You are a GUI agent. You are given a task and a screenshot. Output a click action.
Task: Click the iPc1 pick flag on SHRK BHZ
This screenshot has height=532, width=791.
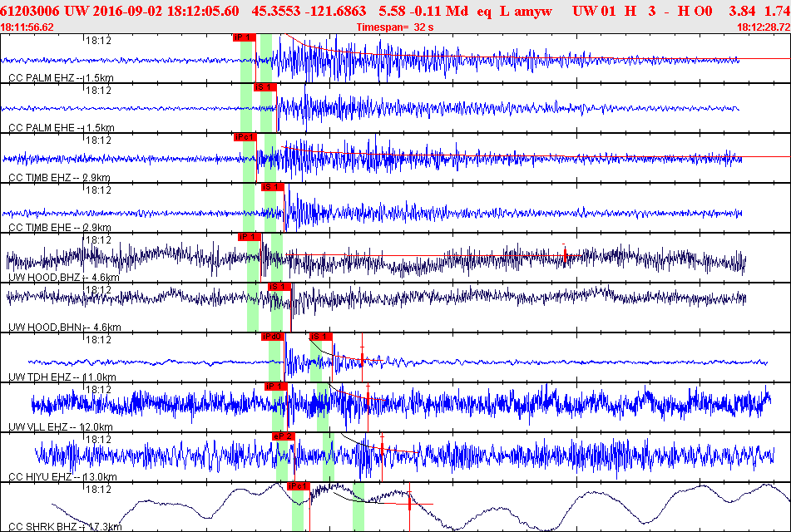tap(298, 486)
